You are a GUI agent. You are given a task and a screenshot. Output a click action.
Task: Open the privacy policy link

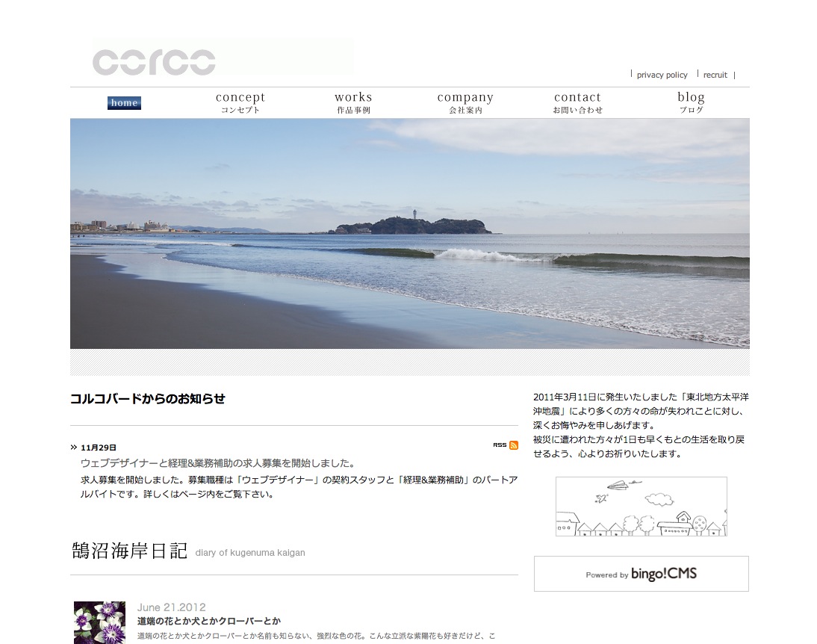coord(662,75)
